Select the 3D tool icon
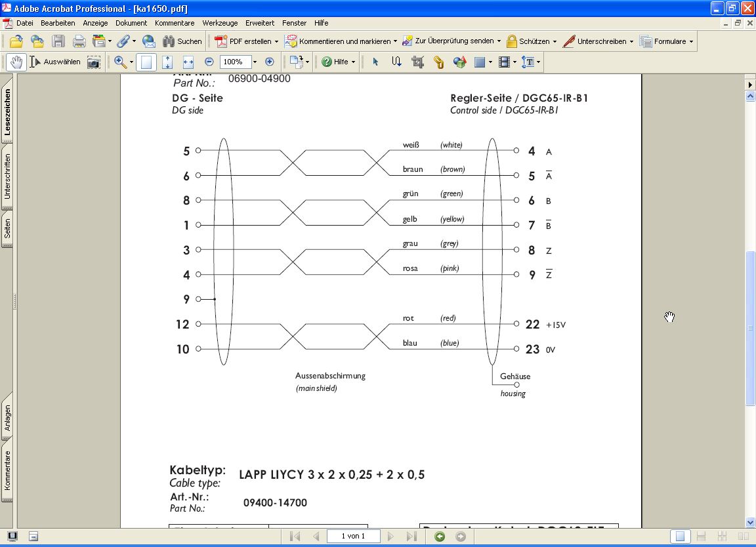756x547 pixels. tap(459, 62)
